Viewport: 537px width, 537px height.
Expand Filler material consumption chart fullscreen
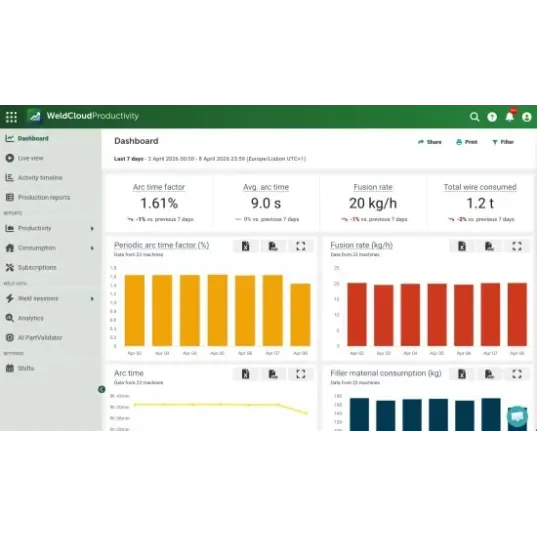pyautogui.click(x=517, y=374)
